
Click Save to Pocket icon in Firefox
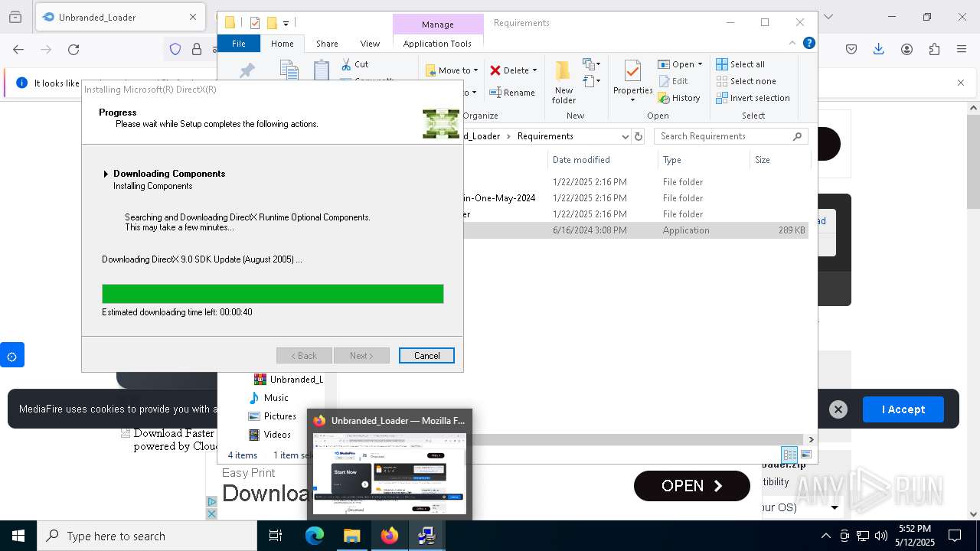(x=851, y=50)
